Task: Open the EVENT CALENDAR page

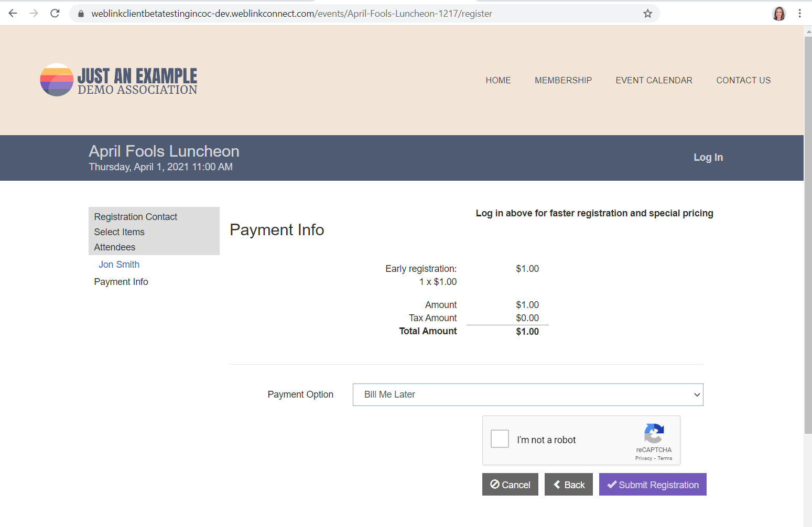Action: click(654, 80)
